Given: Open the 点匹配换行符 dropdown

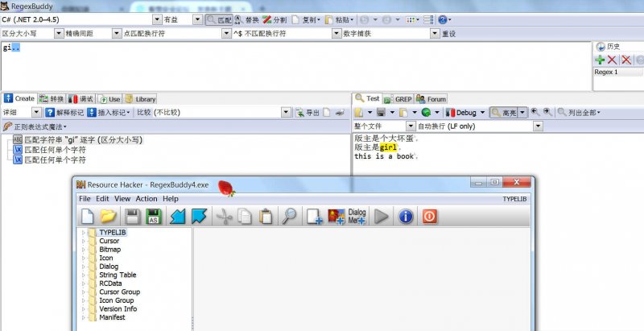Looking at the screenshot, I should point(226,33).
